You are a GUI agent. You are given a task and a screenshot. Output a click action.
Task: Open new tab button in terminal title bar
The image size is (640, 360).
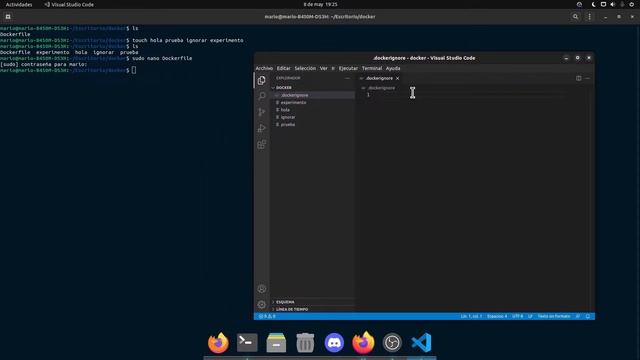pyautogui.click(x=8, y=17)
